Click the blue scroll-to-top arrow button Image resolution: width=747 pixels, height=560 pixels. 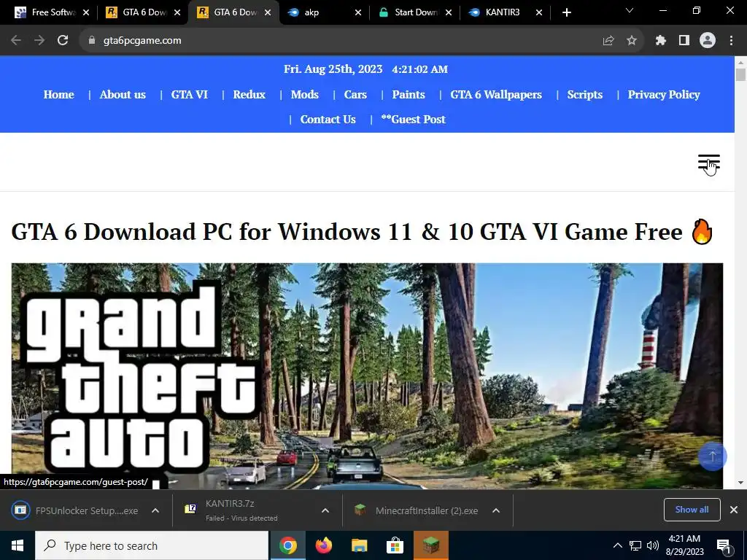click(712, 456)
